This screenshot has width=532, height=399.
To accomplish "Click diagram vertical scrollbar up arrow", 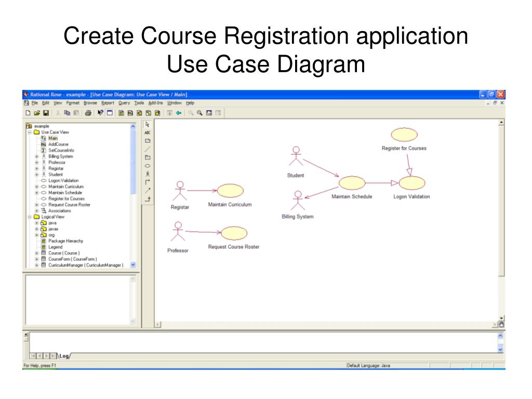I will tap(501, 123).
